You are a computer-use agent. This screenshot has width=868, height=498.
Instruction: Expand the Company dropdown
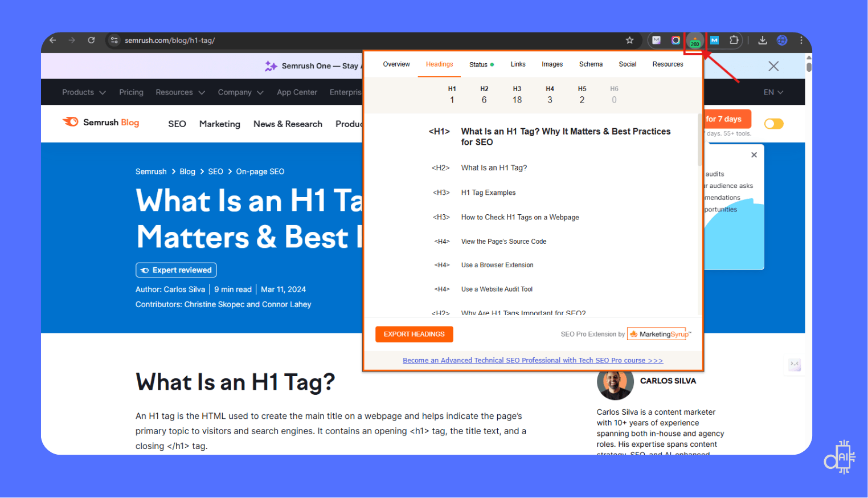[x=240, y=92]
